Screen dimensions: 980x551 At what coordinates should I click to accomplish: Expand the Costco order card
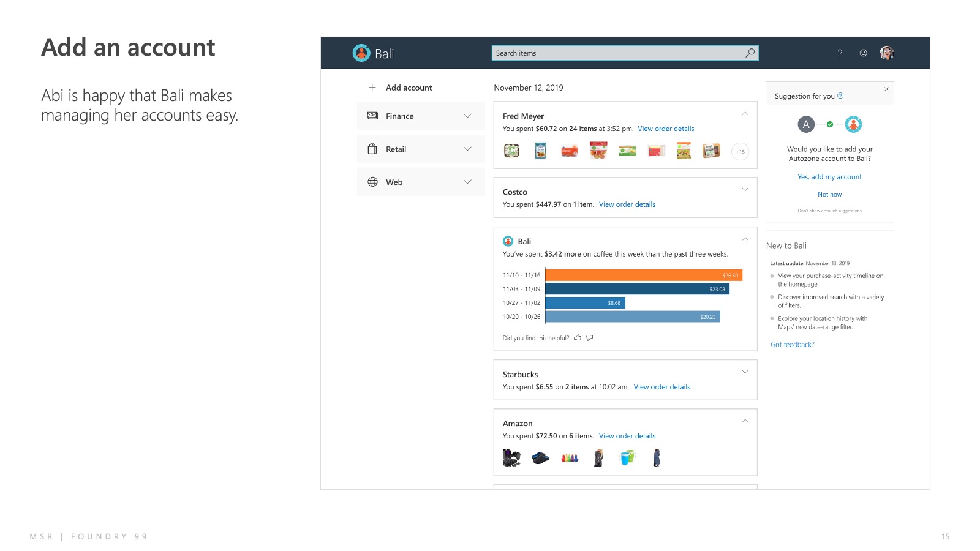(745, 190)
